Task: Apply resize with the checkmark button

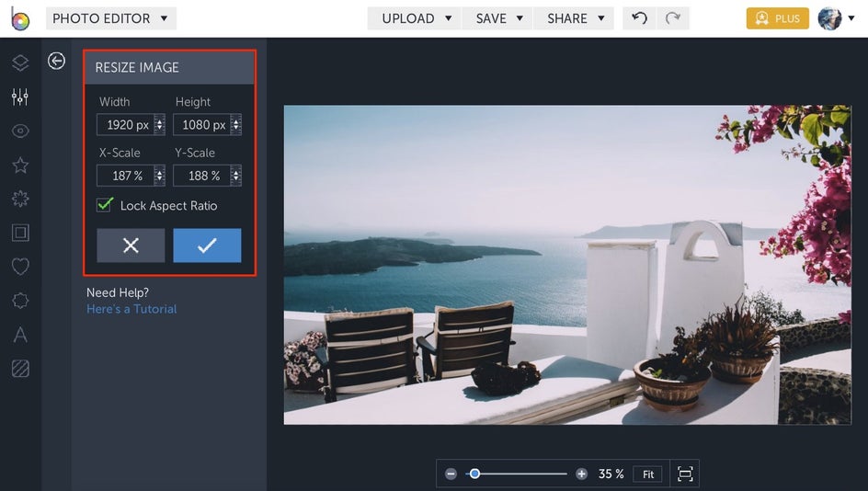Action: click(207, 245)
